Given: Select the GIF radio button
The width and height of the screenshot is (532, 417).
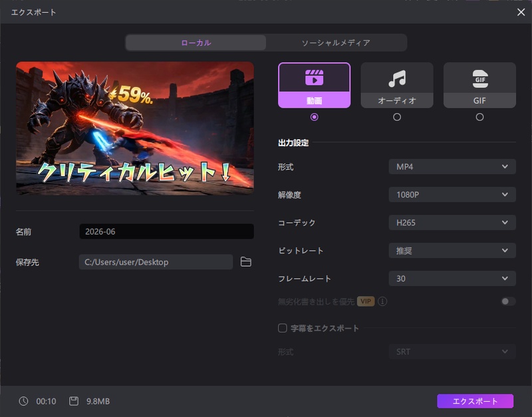Looking at the screenshot, I should point(479,117).
